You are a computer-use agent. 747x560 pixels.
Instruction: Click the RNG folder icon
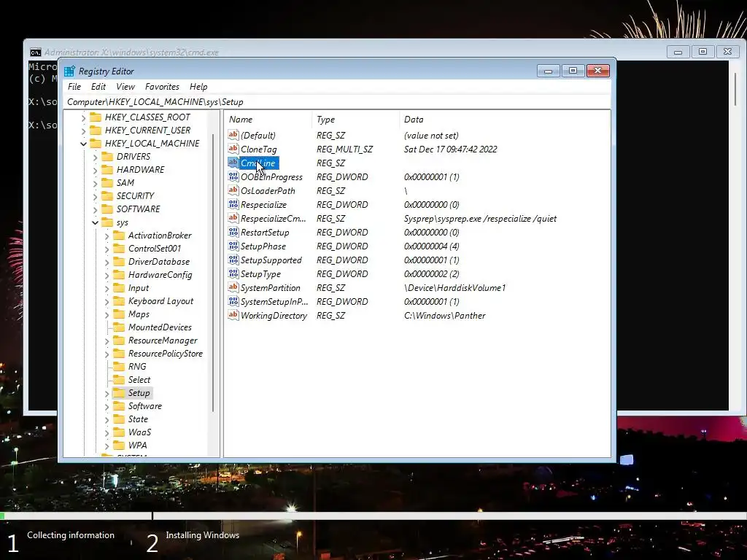click(x=119, y=366)
